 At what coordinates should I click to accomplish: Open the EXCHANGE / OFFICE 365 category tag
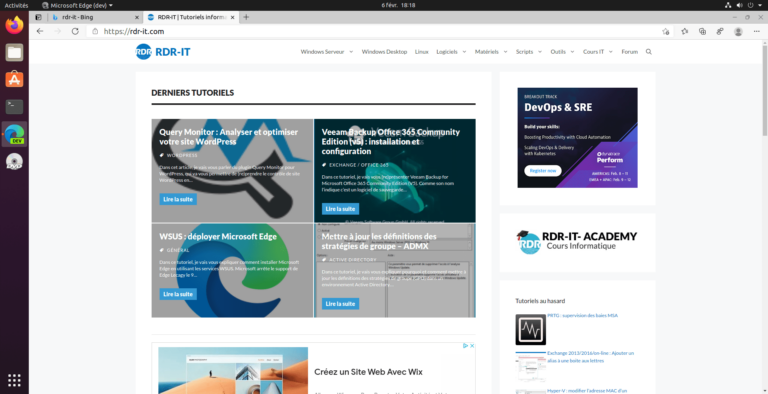coord(359,165)
